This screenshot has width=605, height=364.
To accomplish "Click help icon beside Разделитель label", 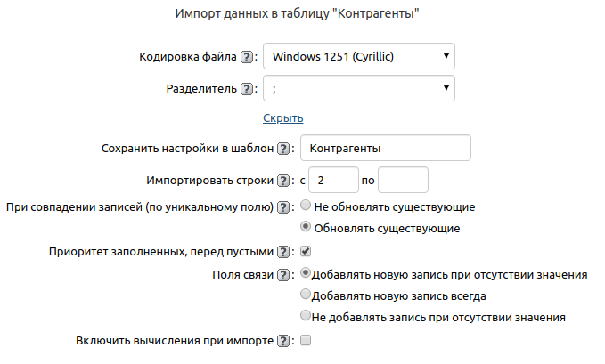I will coord(247,89).
